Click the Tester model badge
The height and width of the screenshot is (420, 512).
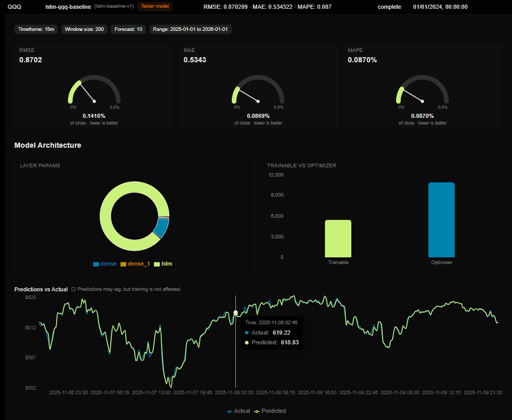tap(155, 7)
